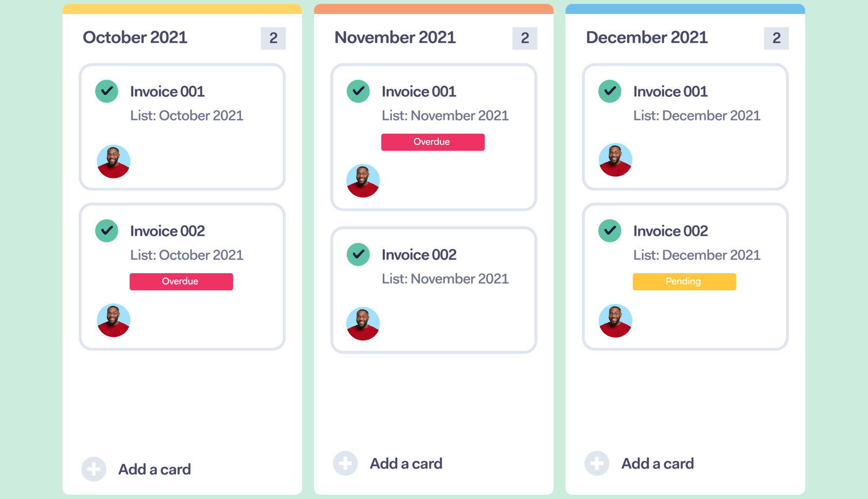Click yellow Pending label on December Invoice 002
Viewport: 868px width, 499px height.
(684, 281)
